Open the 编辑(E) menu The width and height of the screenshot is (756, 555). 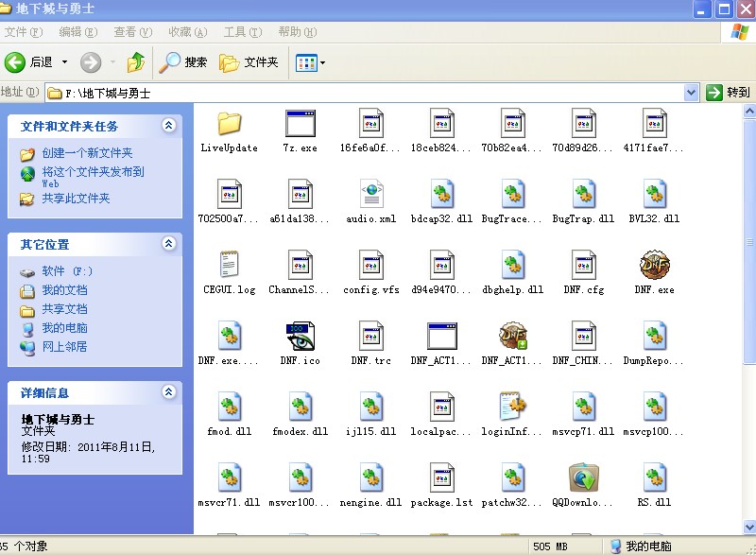click(78, 32)
